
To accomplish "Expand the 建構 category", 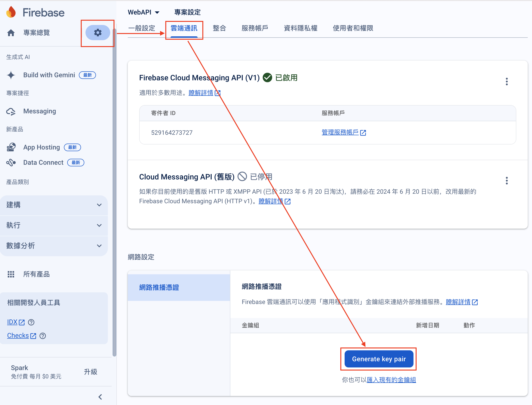I will pyautogui.click(x=54, y=205).
